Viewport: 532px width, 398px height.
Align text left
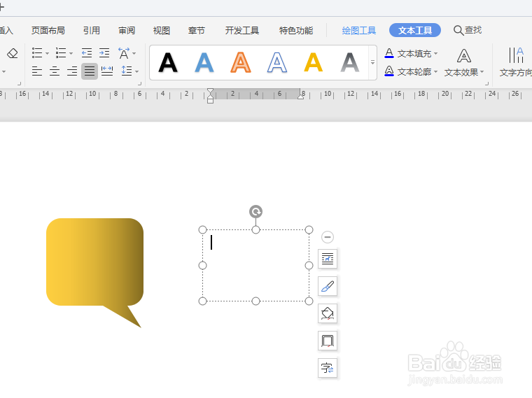coord(37,71)
